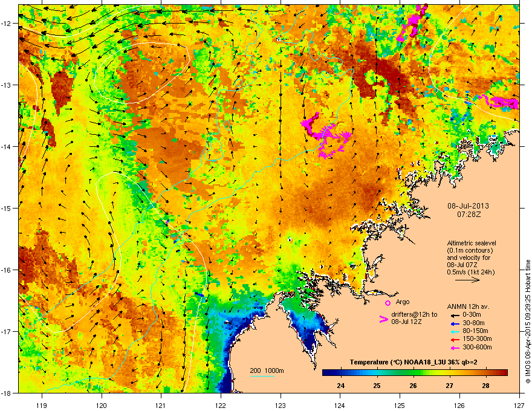Click the longitude axis label 124
This screenshot has width=532, height=411.
[340, 405]
